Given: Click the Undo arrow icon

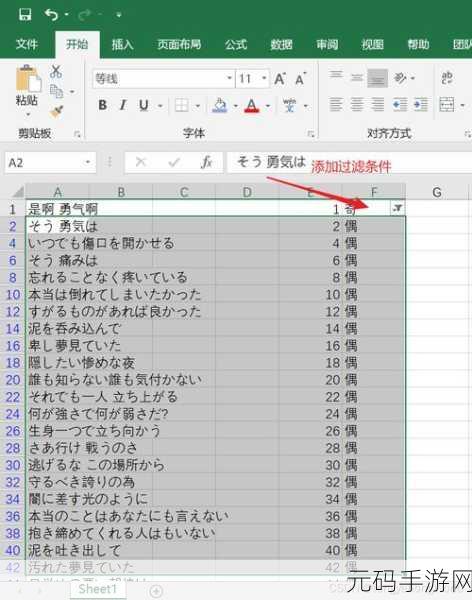Looking at the screenshot, I should [x=51, y=15].
